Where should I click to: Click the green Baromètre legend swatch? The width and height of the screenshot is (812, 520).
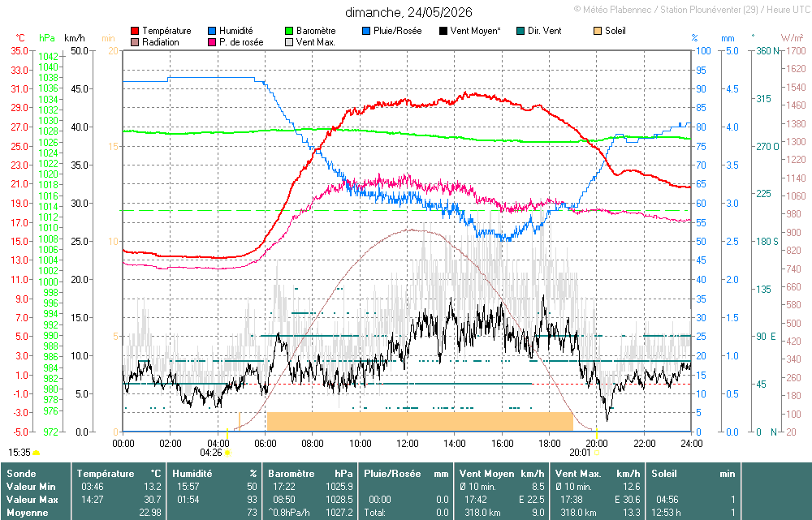pos(289,31)
